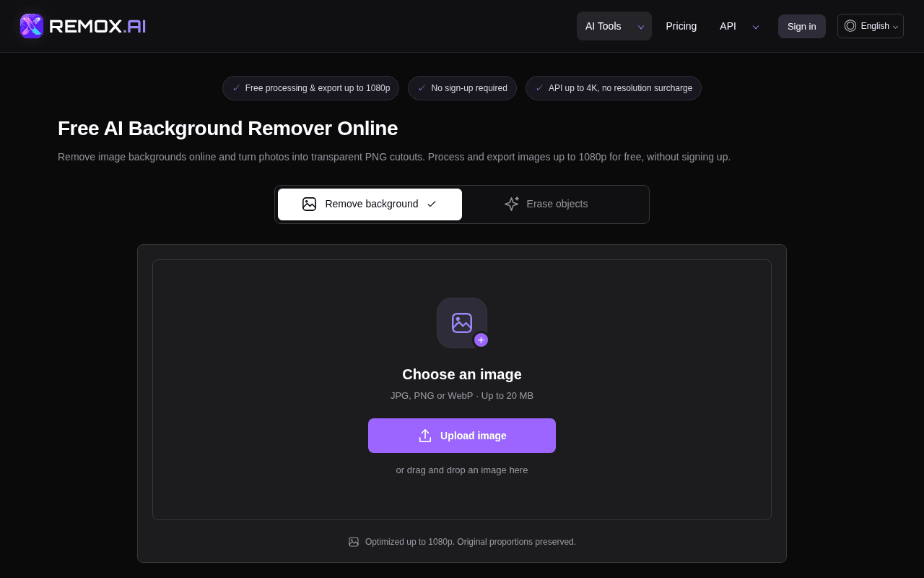Image resolution: width=924 pixels, height=578 pixels.
Task: Open the Pricing page
Action: coord(681,26)
